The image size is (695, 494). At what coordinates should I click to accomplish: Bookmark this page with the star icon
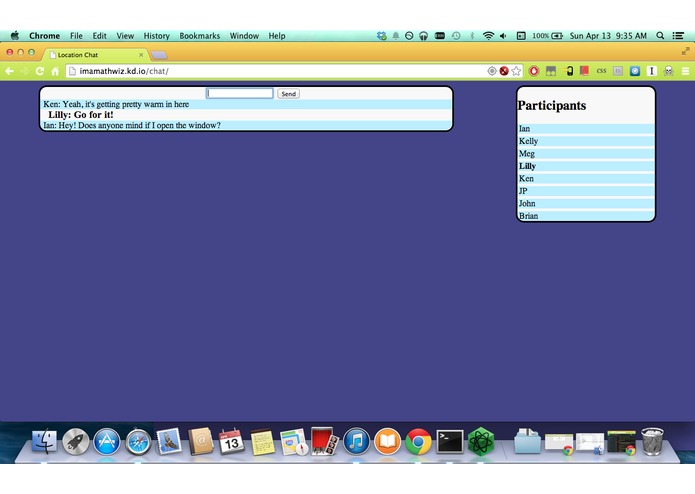tap(516, 71)
